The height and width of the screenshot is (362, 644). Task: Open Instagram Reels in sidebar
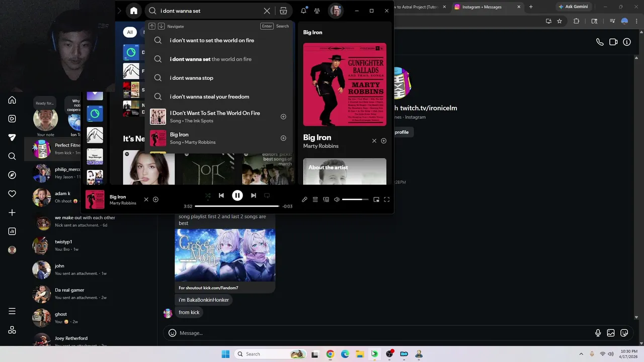coord(12,119)
